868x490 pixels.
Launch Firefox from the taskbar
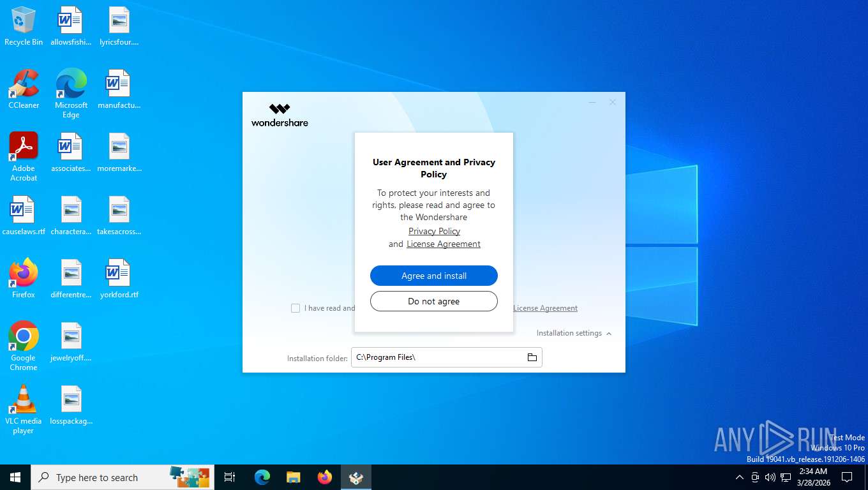[324, 477]
